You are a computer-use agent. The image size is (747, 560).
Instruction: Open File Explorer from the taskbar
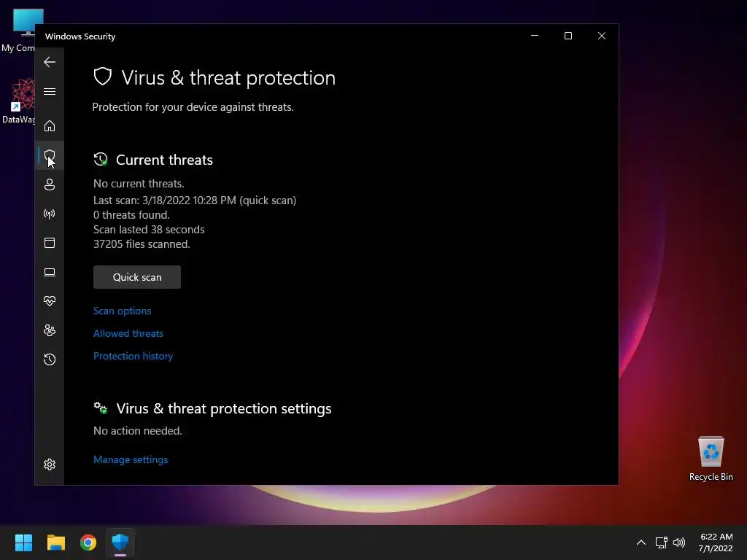[x=55, y=542]
